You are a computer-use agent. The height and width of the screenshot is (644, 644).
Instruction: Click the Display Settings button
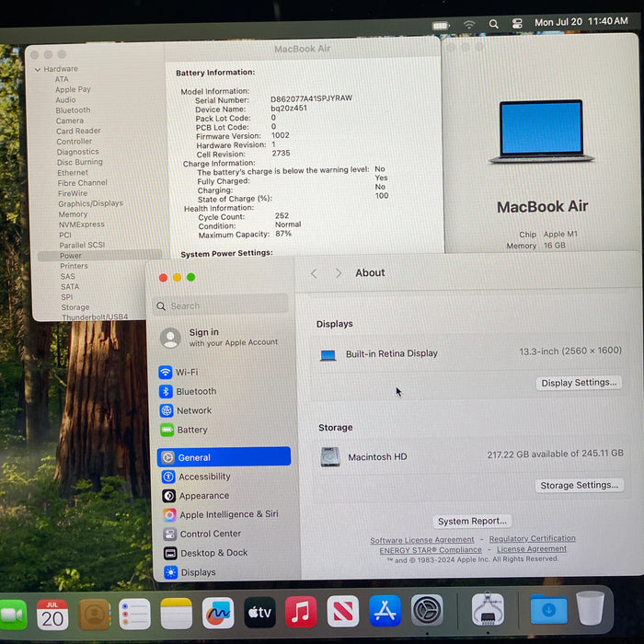click(x=579, y=383)
